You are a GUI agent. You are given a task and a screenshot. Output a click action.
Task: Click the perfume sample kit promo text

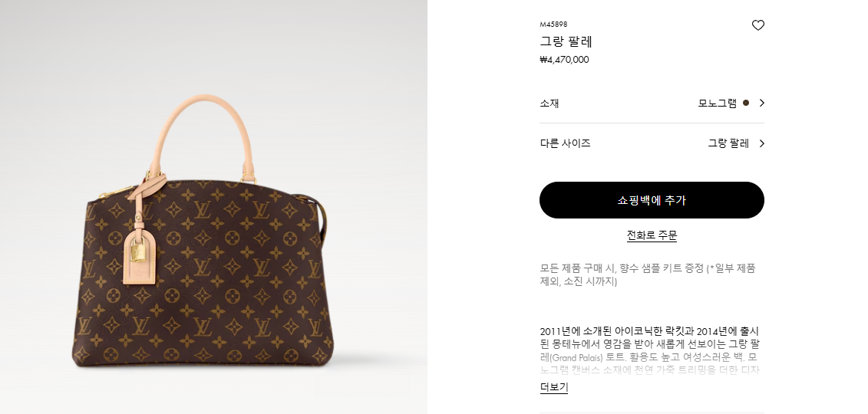coord(648,274)
